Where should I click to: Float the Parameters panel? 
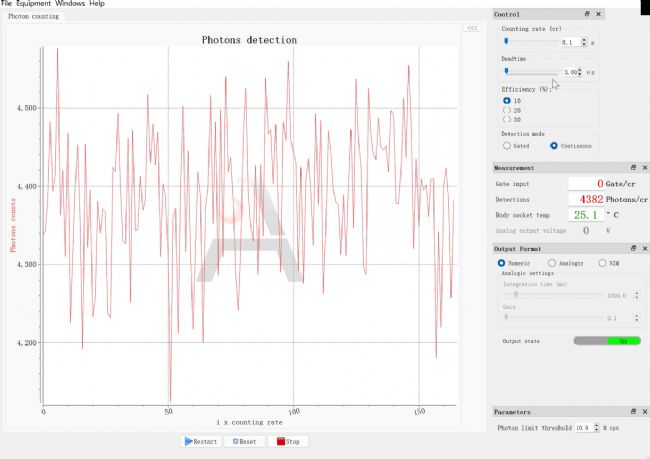(x=633, y=412)
